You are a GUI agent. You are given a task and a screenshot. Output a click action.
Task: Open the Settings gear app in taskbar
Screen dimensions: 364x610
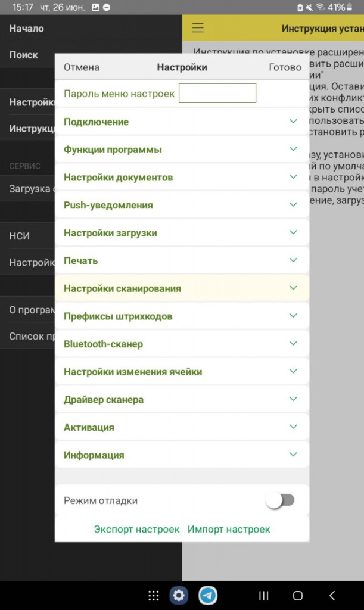point(179,595)
